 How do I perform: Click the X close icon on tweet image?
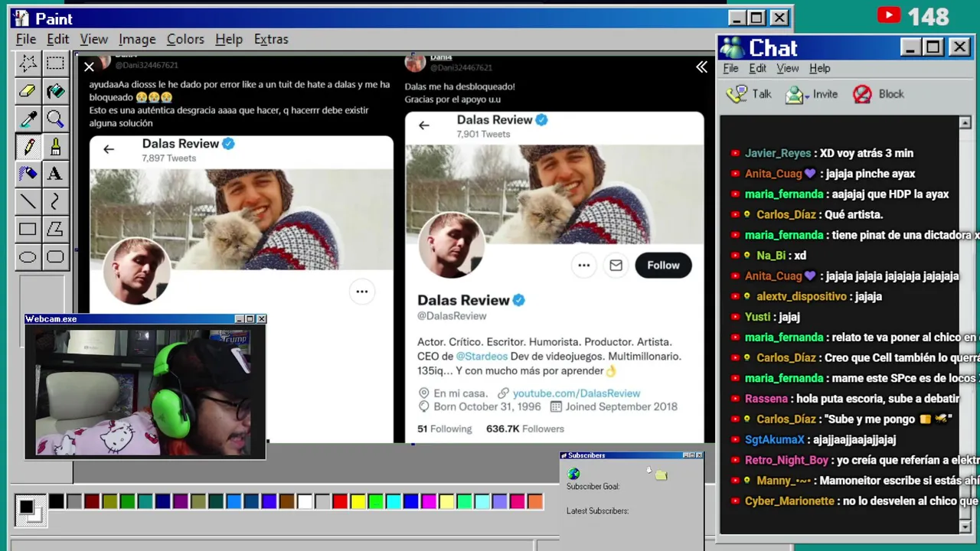coord(89,67)
